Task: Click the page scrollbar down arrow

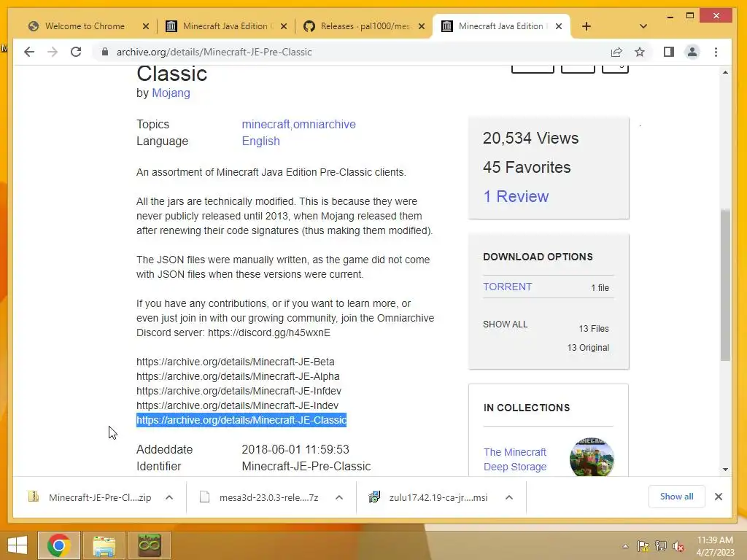Action: coord(725,470)
